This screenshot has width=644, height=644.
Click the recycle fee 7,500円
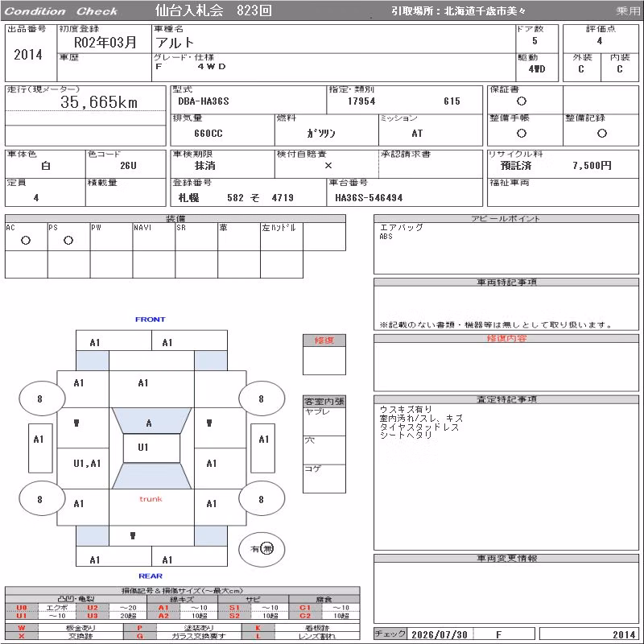tap(592, 166)
